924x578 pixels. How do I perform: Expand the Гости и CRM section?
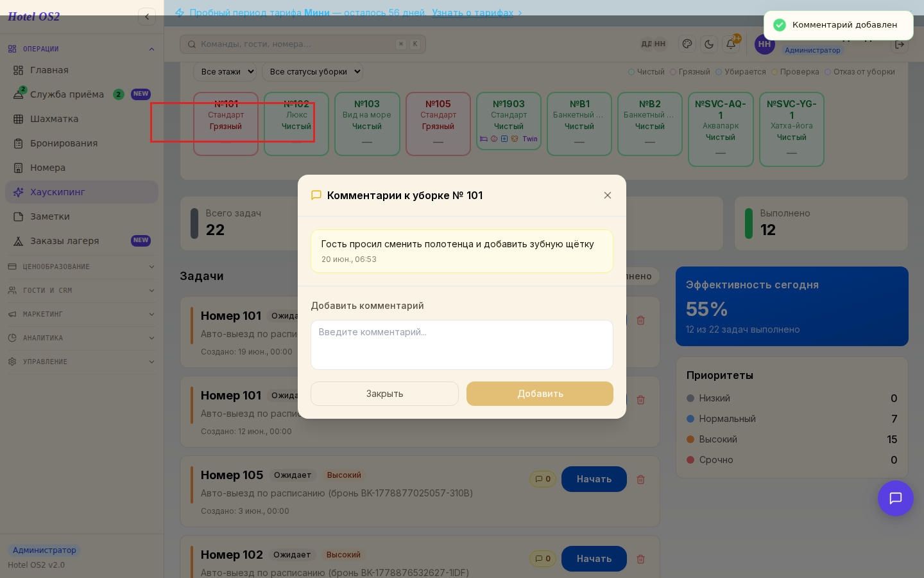(x=81, y=290)
